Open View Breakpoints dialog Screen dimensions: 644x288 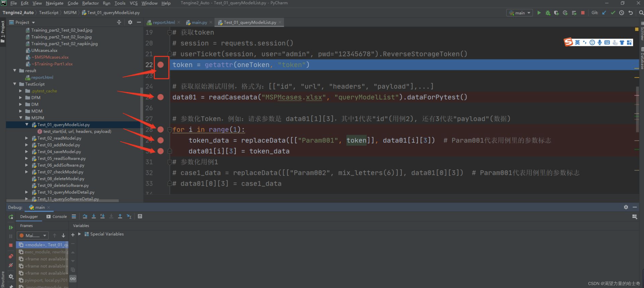[x=11, y=256]
